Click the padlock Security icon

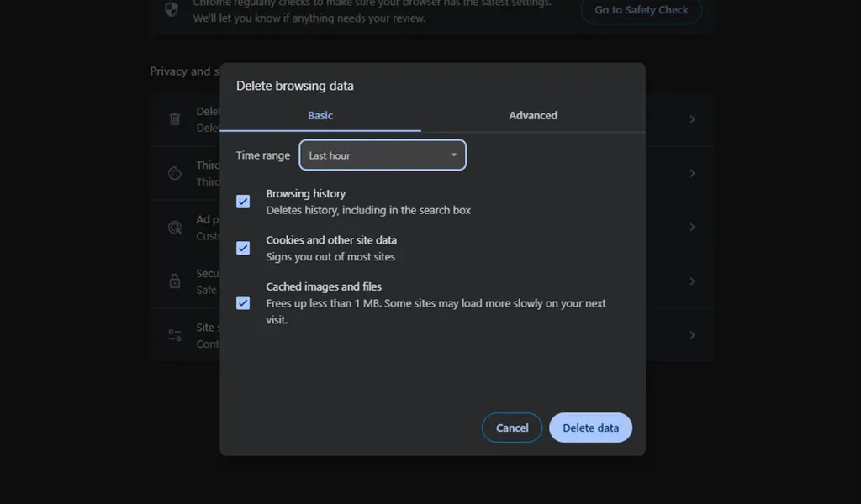point(175,281)
